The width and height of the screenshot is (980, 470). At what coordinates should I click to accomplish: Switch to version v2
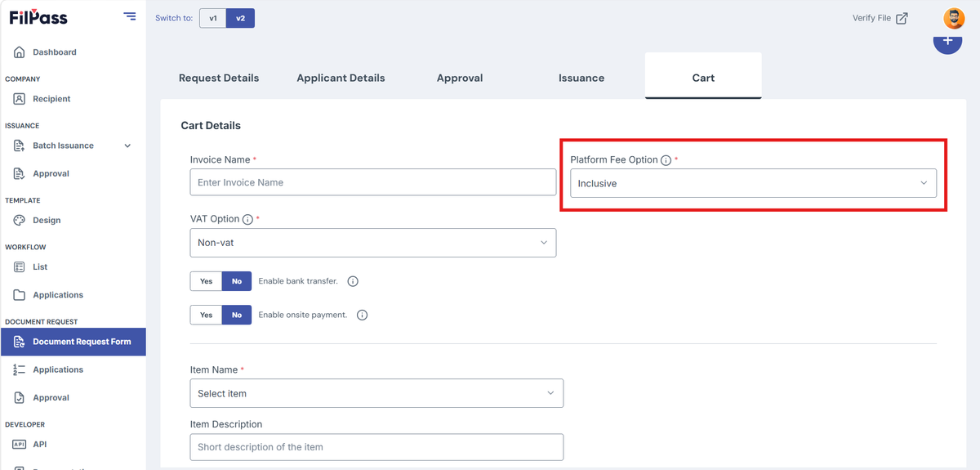pos(240,18)
